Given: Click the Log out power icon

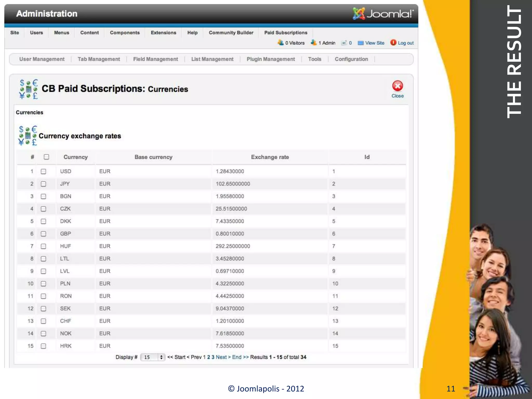Looking at the screenshot, I should click(x=393, y=43).
